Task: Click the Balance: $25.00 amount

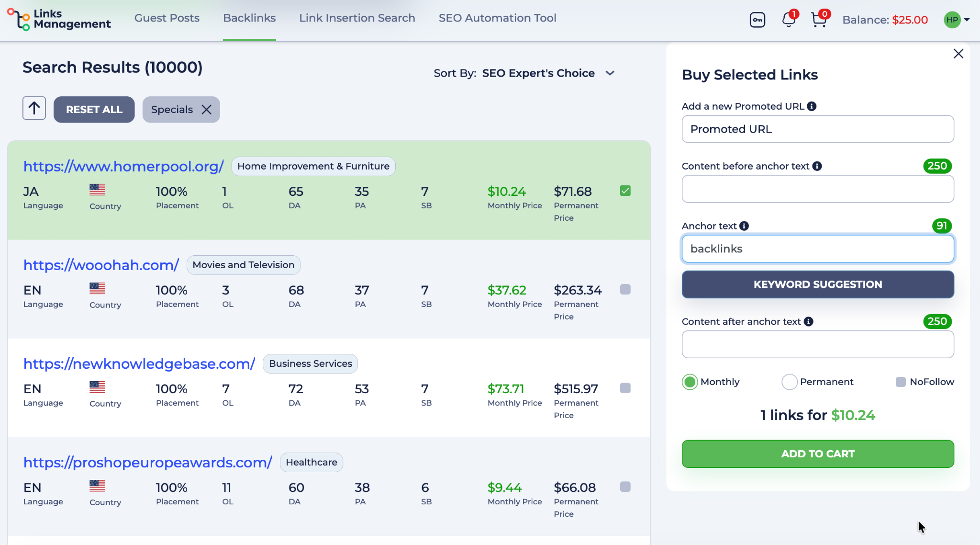Action: [x=885, y=20]
